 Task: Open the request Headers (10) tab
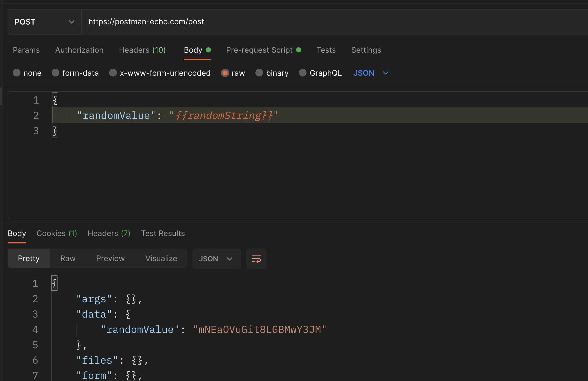[x=142, y=50]
